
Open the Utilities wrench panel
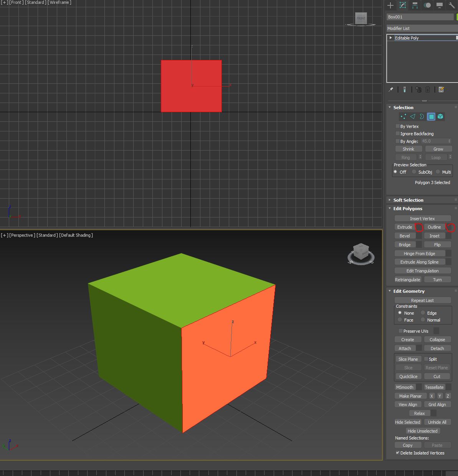452,5
